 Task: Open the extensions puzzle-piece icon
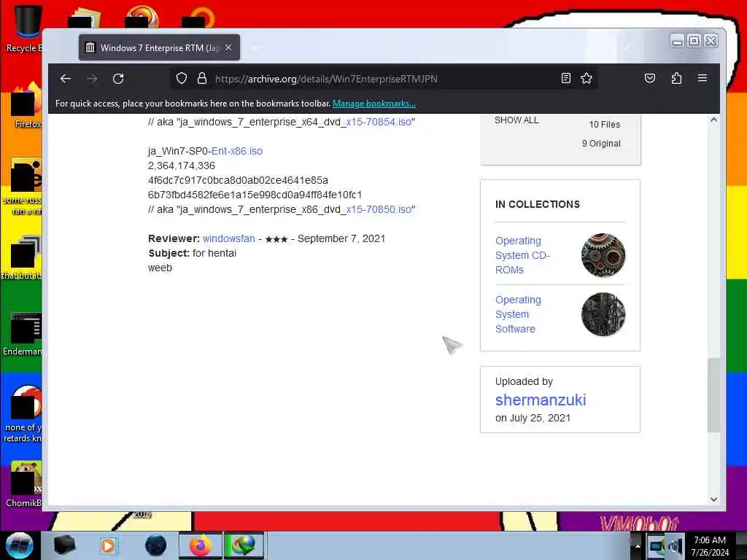pos(676,79)
